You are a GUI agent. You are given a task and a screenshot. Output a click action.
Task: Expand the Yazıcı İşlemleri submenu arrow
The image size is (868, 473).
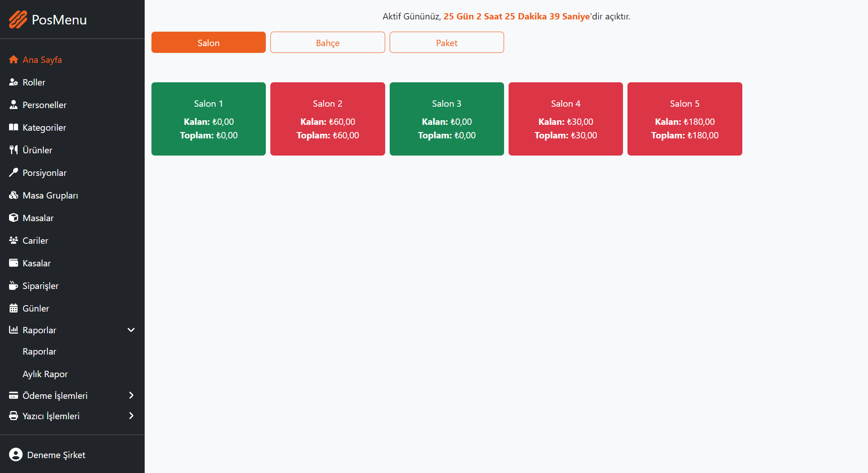(131, 416)
